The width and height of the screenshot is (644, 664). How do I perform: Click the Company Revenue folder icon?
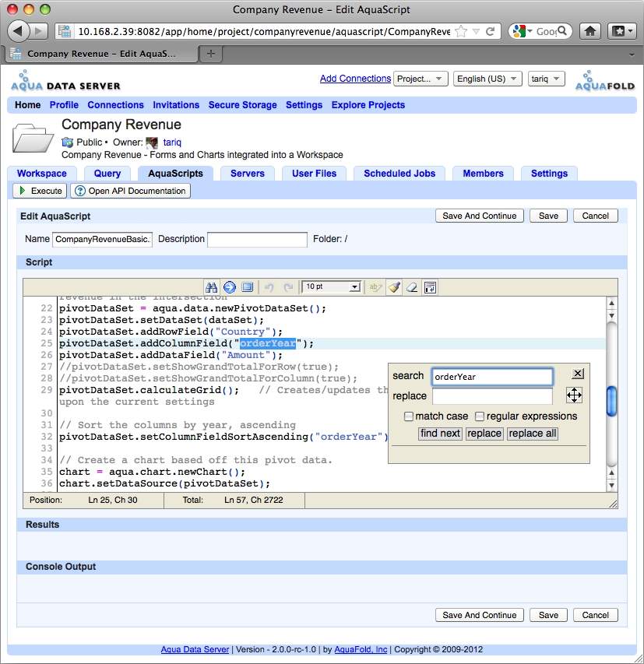(33, 138)
